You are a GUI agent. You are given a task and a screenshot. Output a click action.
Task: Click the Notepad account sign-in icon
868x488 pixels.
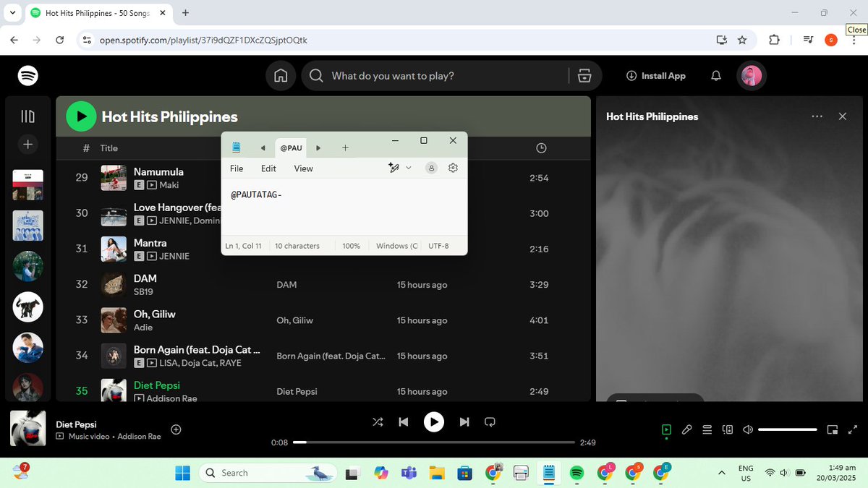click(431, 168)
